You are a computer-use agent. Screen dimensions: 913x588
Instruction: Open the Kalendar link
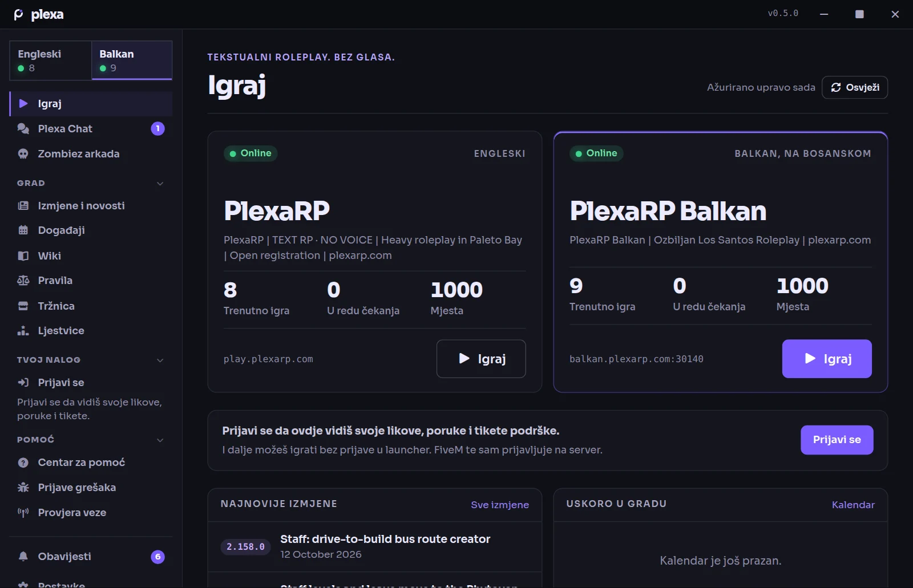click(x=853, y=505)
